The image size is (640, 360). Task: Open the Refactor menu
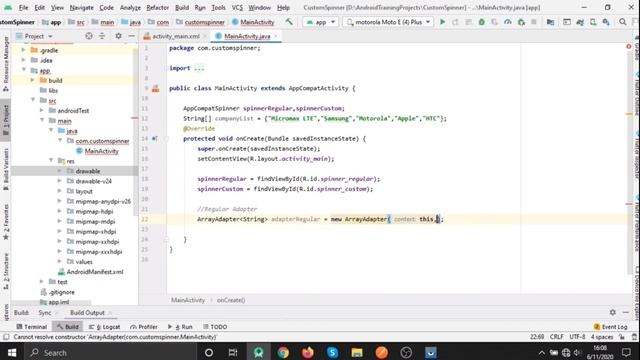coord(158,7)
